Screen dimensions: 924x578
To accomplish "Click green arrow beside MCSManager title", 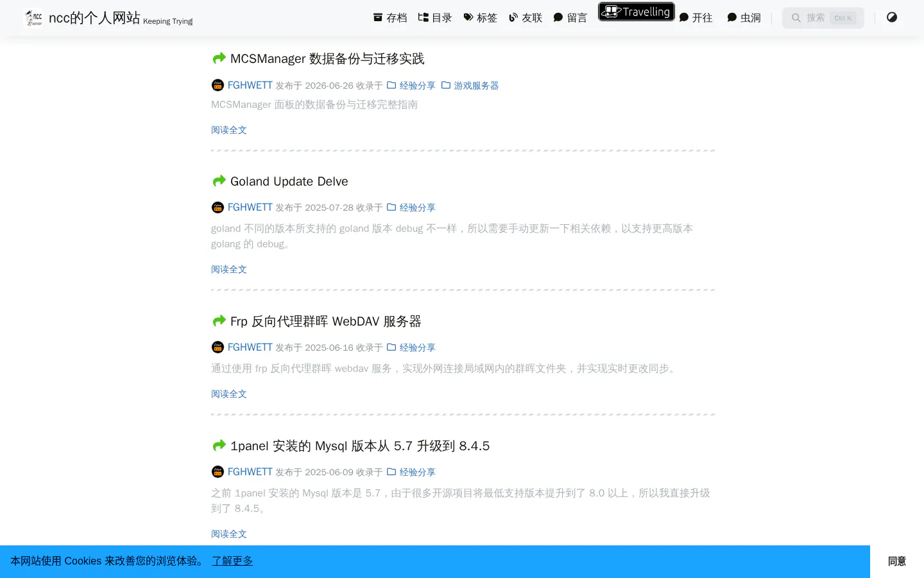I will (219, 58).
